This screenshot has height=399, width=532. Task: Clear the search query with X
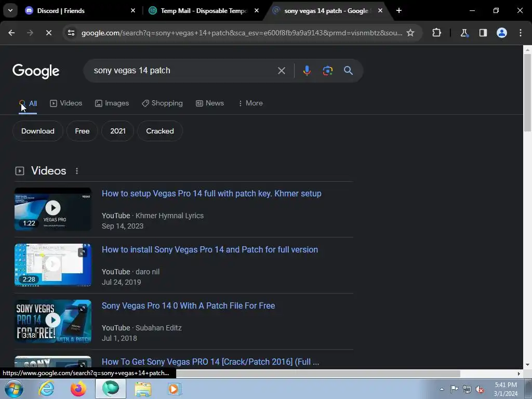(x=281, y=71)
